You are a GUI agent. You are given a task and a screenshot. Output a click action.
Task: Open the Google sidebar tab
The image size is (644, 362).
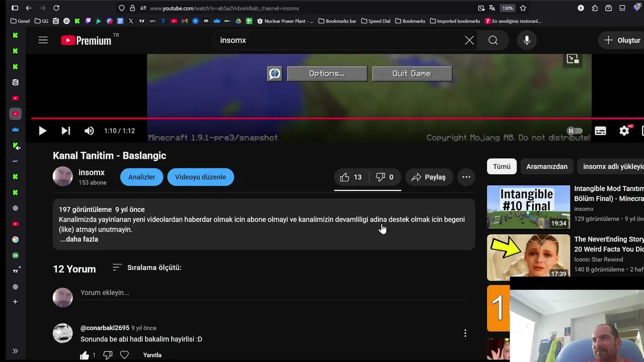click(x=15, y=239)
